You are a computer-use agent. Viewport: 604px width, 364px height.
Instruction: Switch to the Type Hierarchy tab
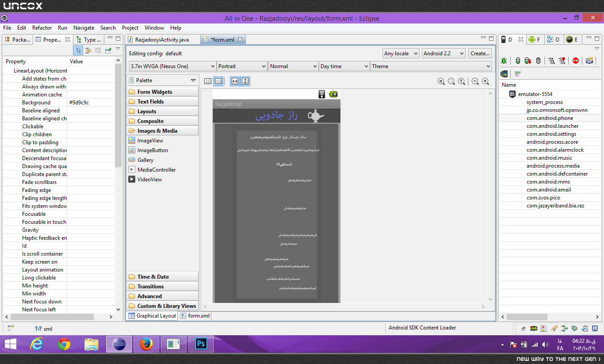pyautogui.click(x=89, y=39)
